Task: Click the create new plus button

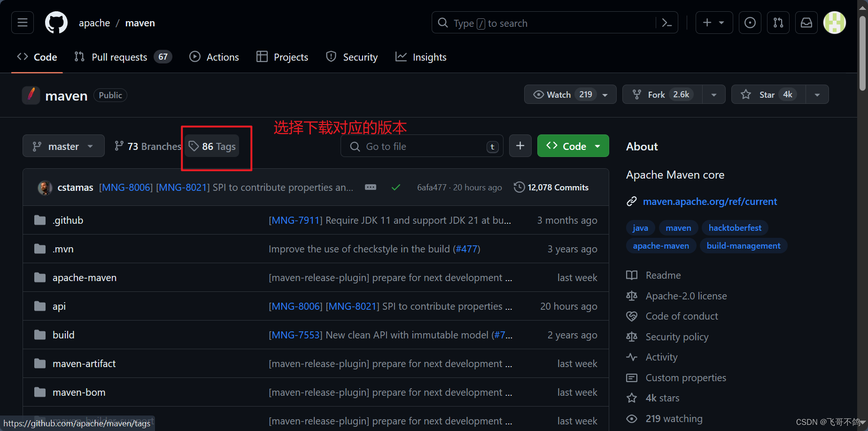Action: click(x=714, y=23)
